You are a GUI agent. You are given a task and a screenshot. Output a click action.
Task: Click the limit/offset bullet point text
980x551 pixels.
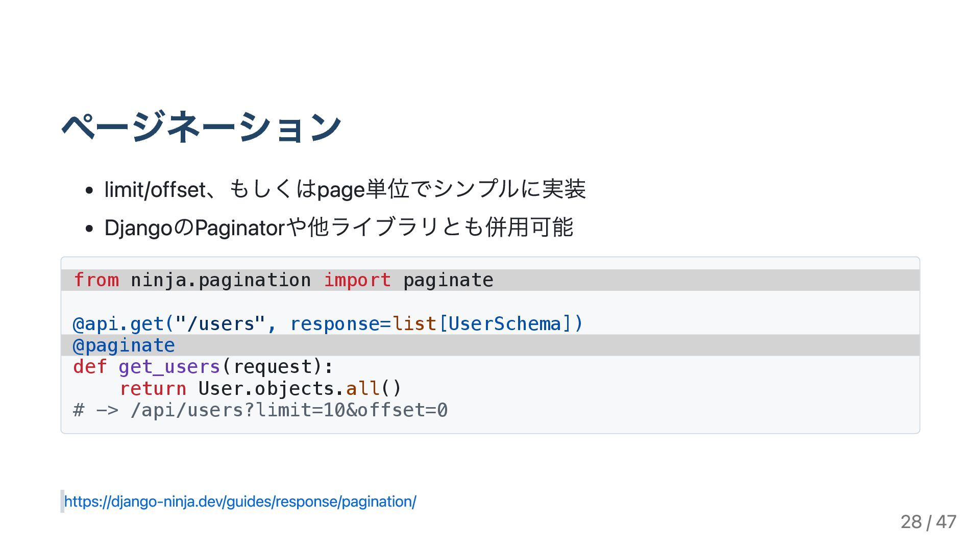point(345,189)
